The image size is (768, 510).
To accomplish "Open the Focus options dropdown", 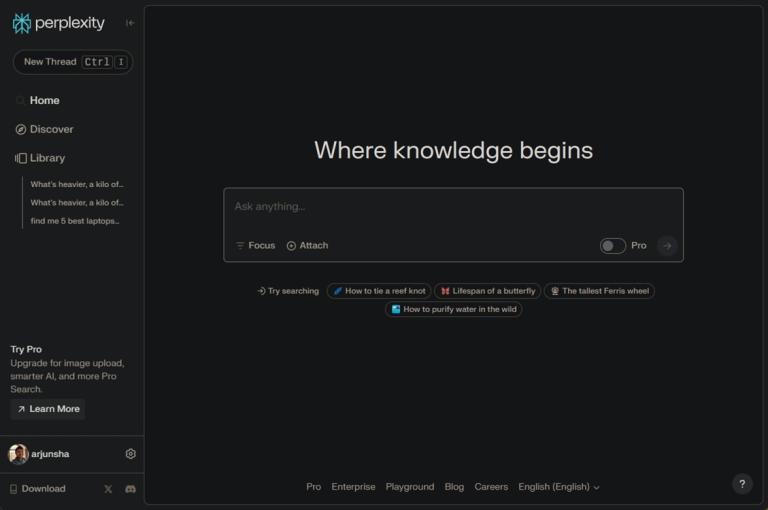I will coord(255,246).
